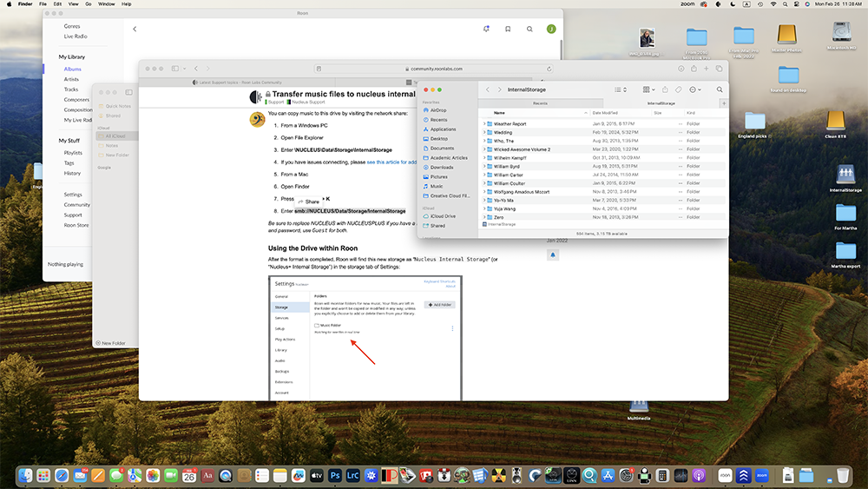This screenshot has width=868, height=489.
Task: Open the Window menu
Action: point(106,3)
